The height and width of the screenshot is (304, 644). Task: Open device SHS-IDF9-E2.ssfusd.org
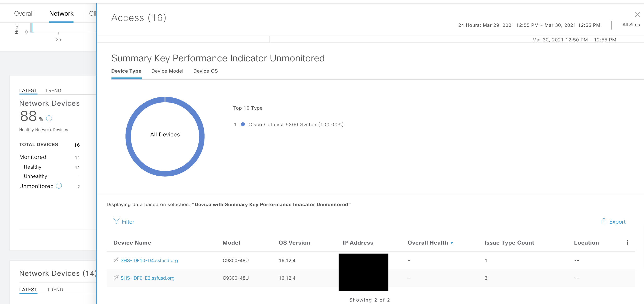[x=147, y=278]
